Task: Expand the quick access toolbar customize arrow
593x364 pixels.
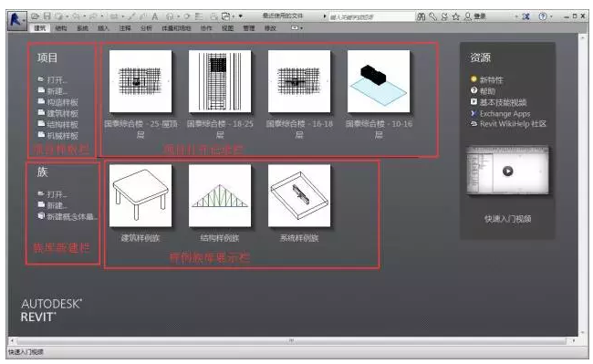Action: (240, 16)
